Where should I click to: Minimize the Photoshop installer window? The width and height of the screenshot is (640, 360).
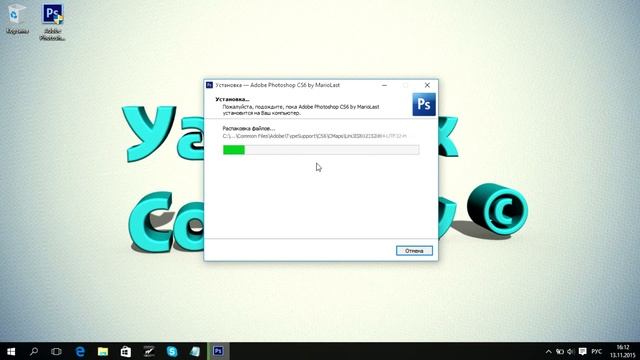pyautogui.click(x=384, y=85)
